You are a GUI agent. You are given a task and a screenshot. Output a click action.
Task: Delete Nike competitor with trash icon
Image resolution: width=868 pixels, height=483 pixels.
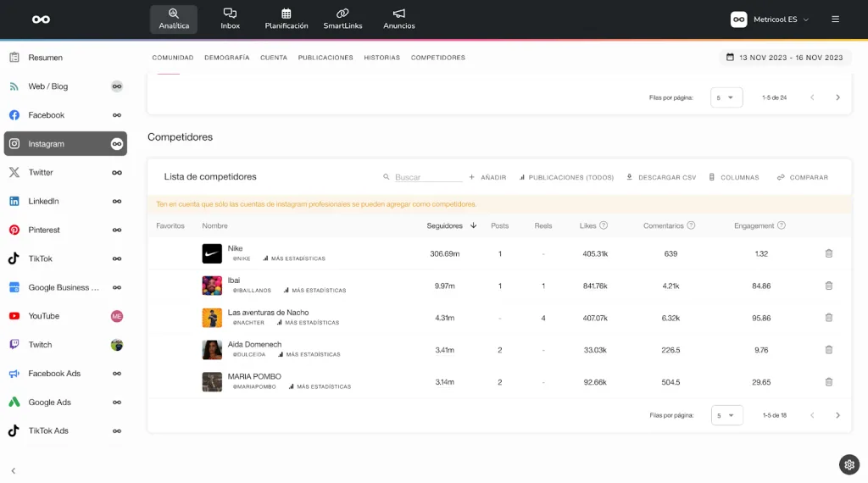(x=829, y=253)
